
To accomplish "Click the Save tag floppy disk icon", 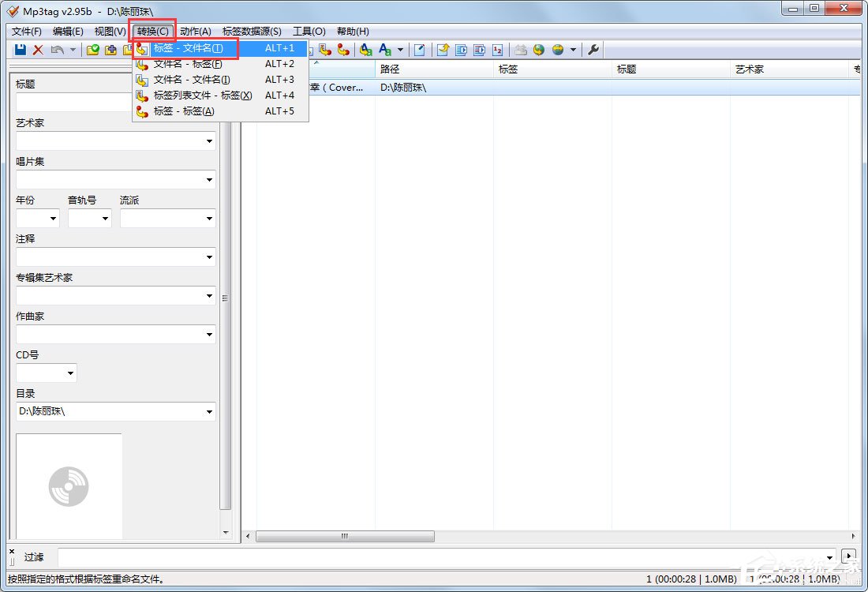I will pyautogui.click(x=21, y=50).
